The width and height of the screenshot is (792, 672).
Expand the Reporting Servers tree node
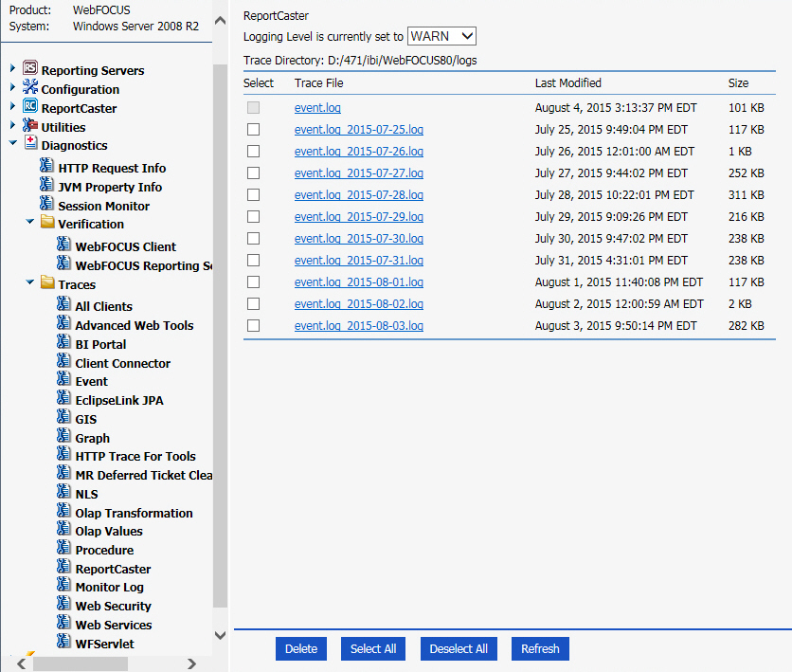click(12, 67)
